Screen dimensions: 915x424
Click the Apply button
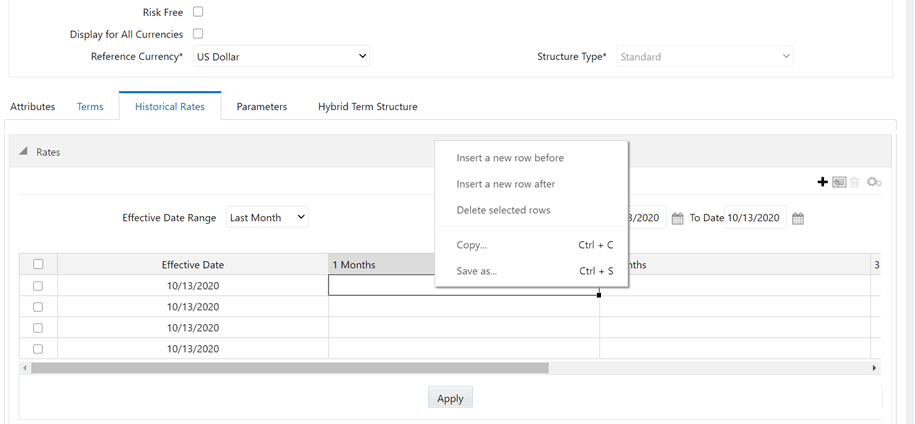click(450, 398)
